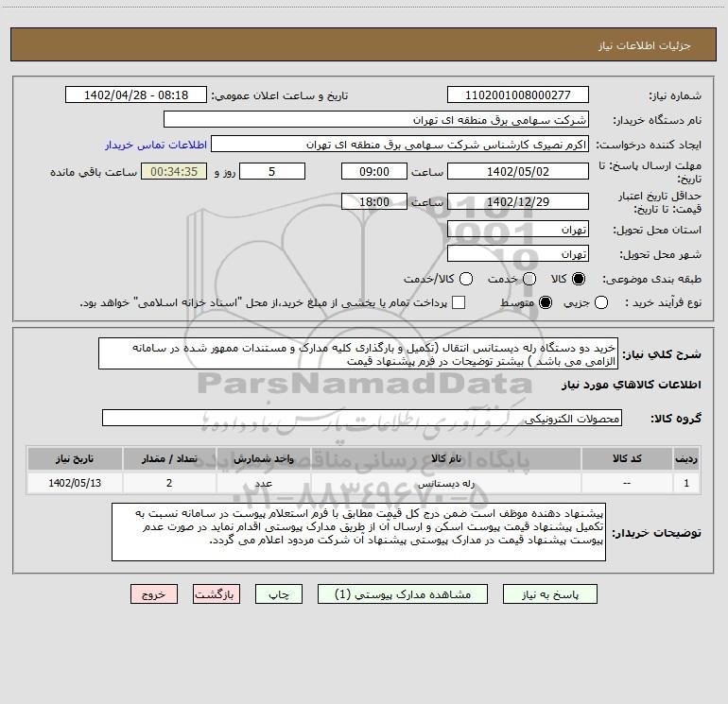Select the کالا radio button
The image size is (728, 704).
coord(579,279)
